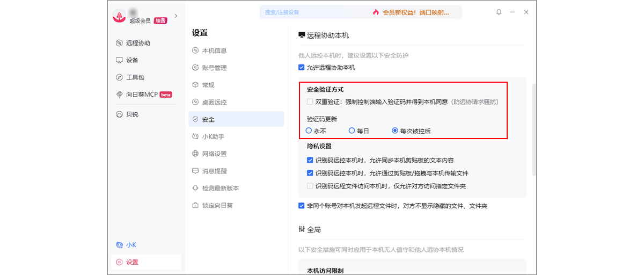Click the 本机访问限制 heading text
This screenshot has height=275, width=644.
click(325, 270)
